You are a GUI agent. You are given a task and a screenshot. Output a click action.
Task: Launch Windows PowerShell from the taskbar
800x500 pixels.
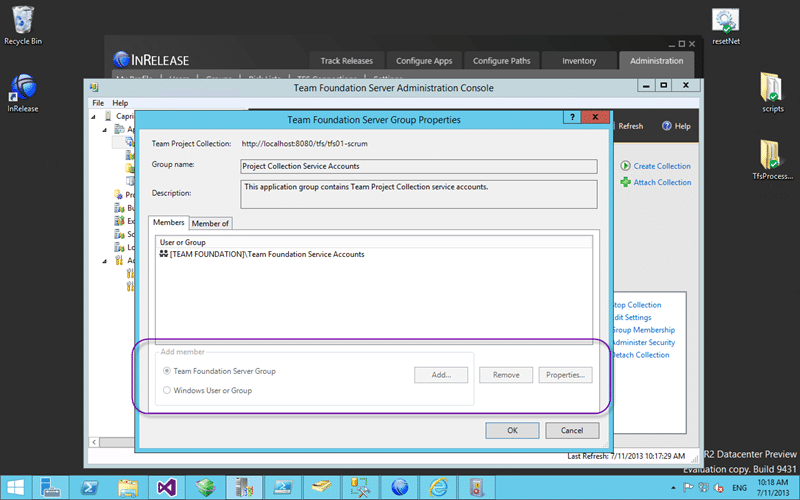pyautogui.click(x=89, y=488)
